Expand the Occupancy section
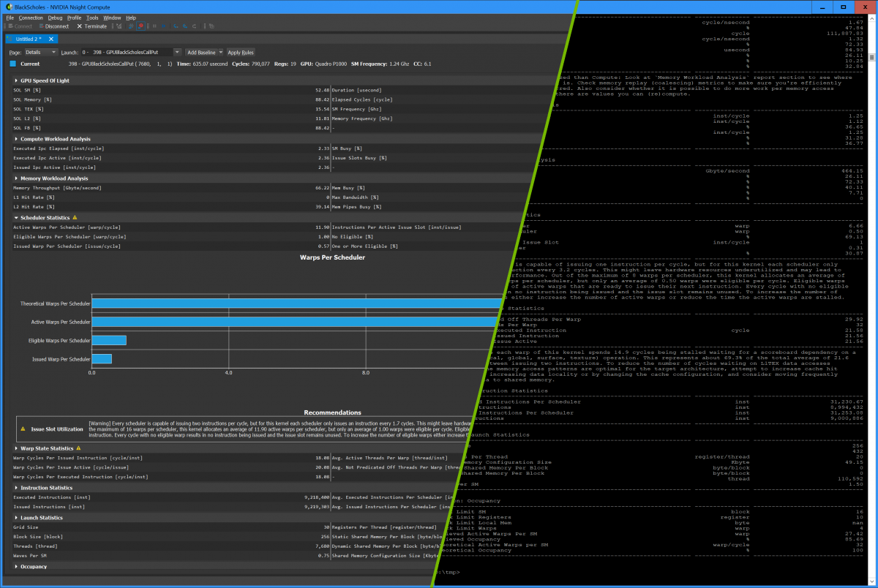Image resolution: width=878 pixels, height=588 pixels. click(x=15, y=567)
